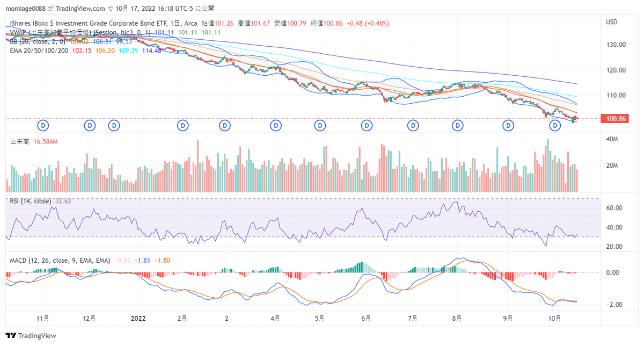Click the 40.00 RSI axis label
Image resolution: width=644 pixels, height=345 pixels.
tap(614, 227)
